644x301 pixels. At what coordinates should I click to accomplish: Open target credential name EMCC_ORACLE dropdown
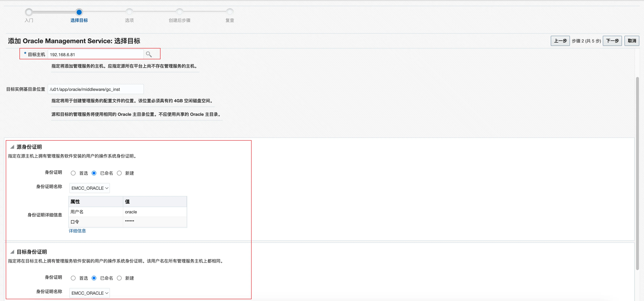click(89, 293)
